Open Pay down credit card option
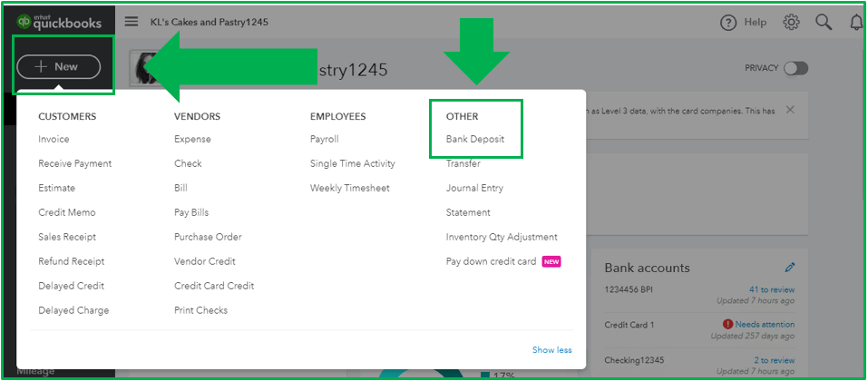 491,261
